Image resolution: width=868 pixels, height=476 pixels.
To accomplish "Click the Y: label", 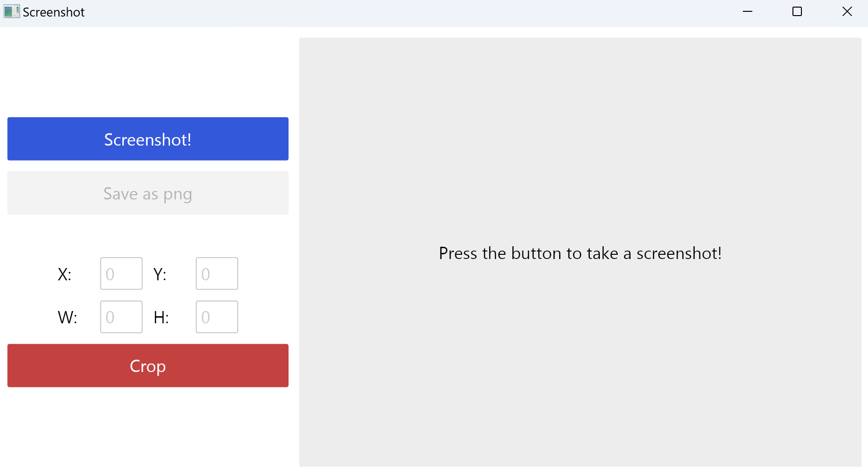I will pos(160,274).
